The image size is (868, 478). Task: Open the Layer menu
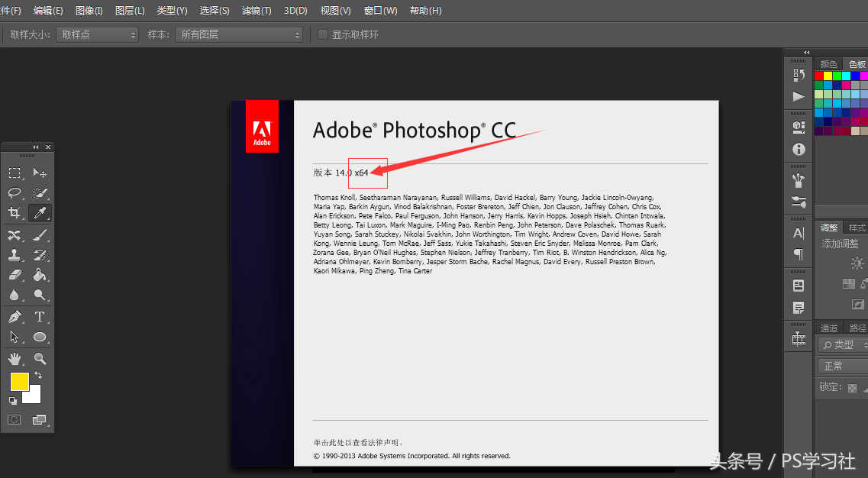point(130,11)
